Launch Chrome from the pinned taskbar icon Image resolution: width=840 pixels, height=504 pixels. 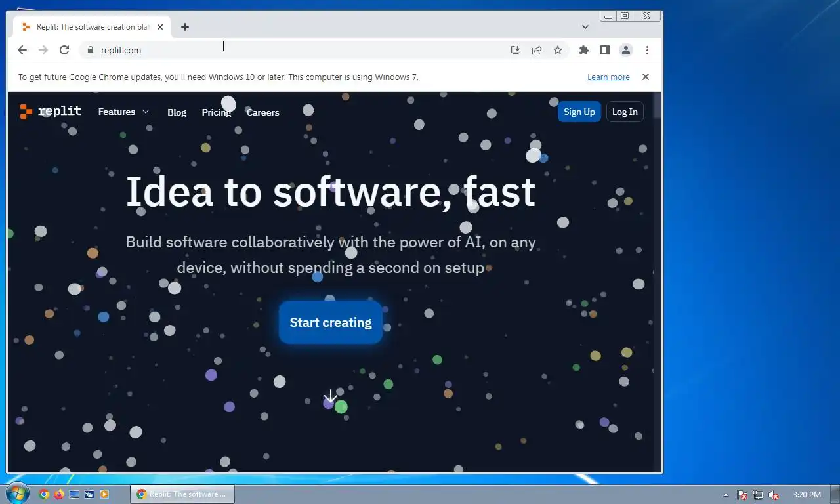click(x=44, y=494)
